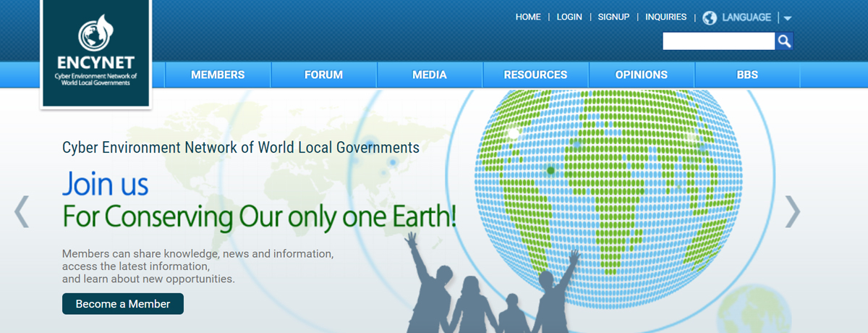868x333 pixels.
Task: Open the FORUM menu
Action: pos(324,75)
